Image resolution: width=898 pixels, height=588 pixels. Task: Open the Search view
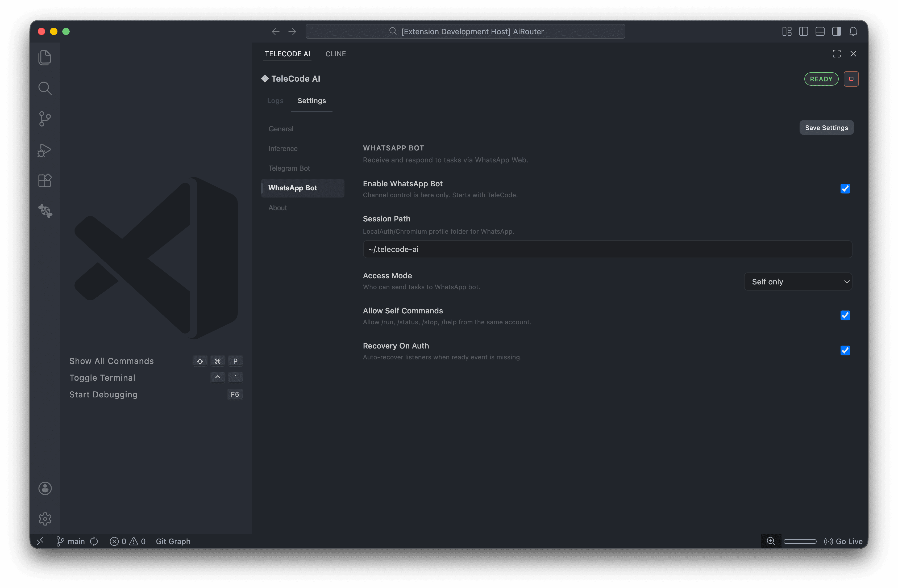45,88
